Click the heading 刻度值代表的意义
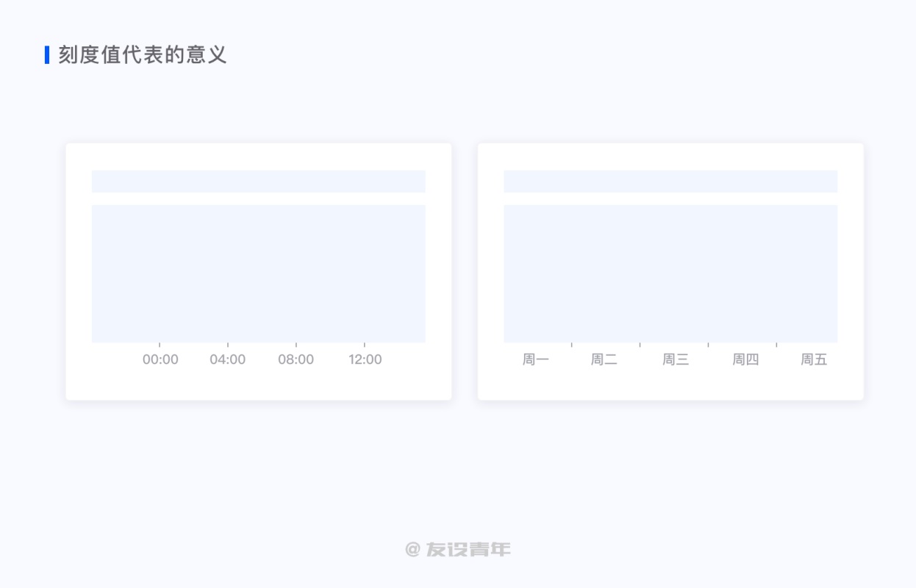 (x=143, y=54)
